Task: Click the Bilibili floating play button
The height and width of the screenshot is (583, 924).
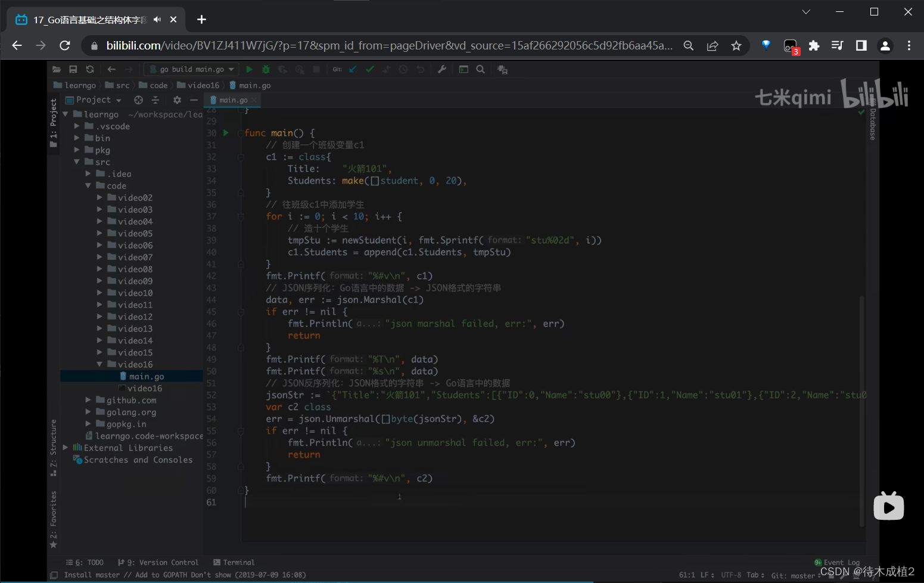Action: (x=889, y=507)
